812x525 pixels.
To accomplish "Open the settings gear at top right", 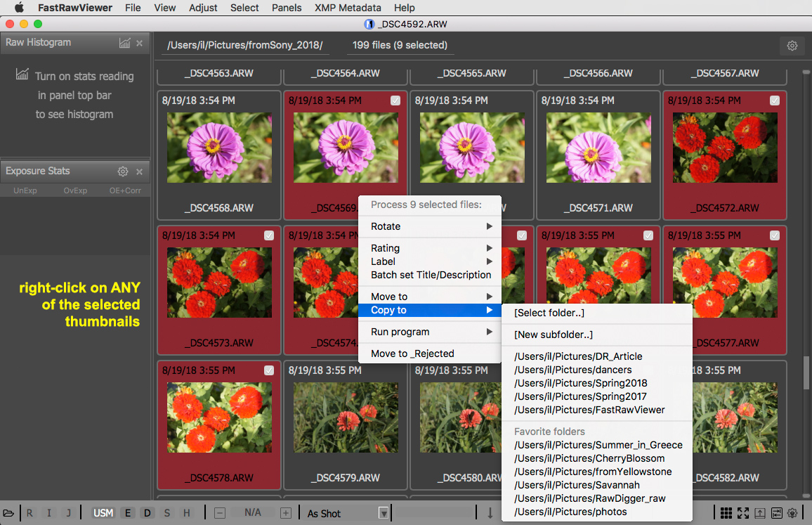I will (x=792, y=45).
